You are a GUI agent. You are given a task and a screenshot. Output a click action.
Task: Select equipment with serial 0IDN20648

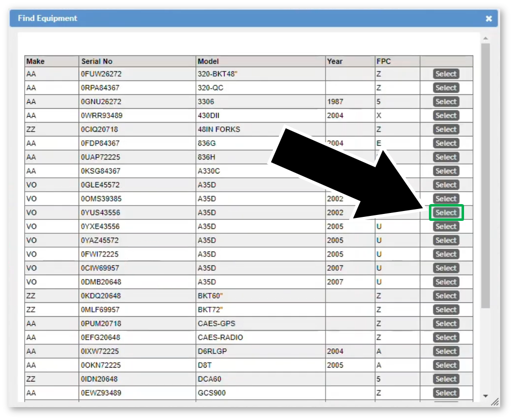coord(446,379)
